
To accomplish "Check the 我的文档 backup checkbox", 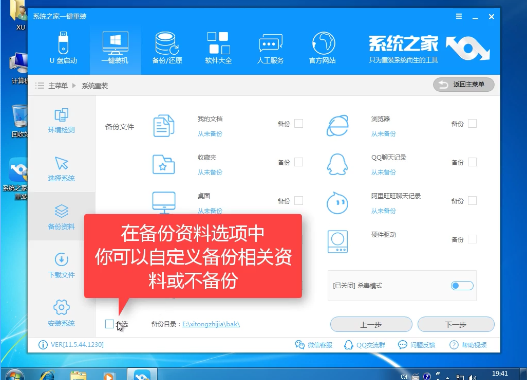I will (298, 124).
